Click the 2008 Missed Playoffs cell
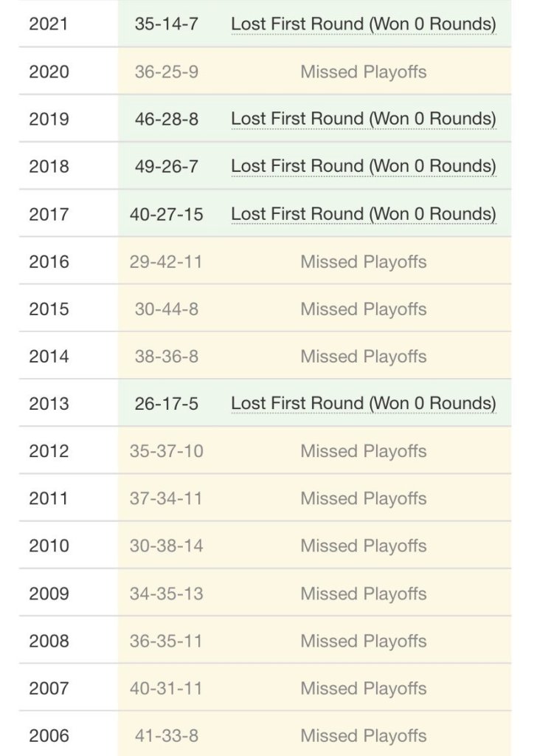Viewport: 537px width, 756px height. point(363,641)
